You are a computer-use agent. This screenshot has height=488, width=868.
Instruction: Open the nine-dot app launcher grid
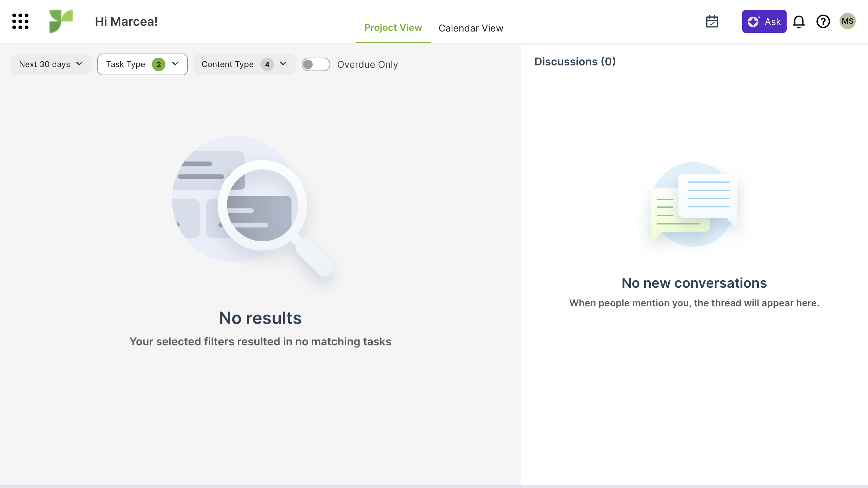coord(20,21)
